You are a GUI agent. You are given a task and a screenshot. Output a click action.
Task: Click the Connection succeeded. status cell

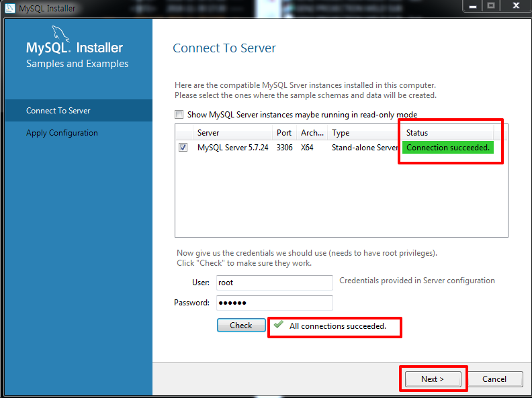tap(448, 148)
